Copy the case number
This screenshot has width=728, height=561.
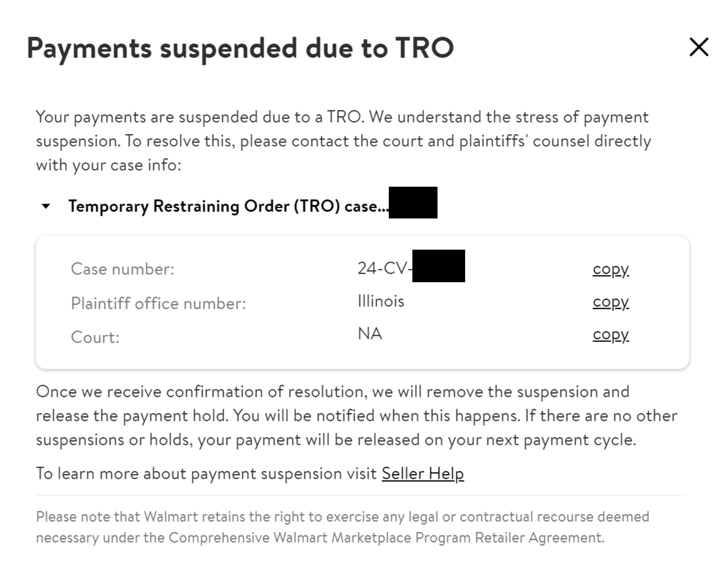tap(611, 269)
